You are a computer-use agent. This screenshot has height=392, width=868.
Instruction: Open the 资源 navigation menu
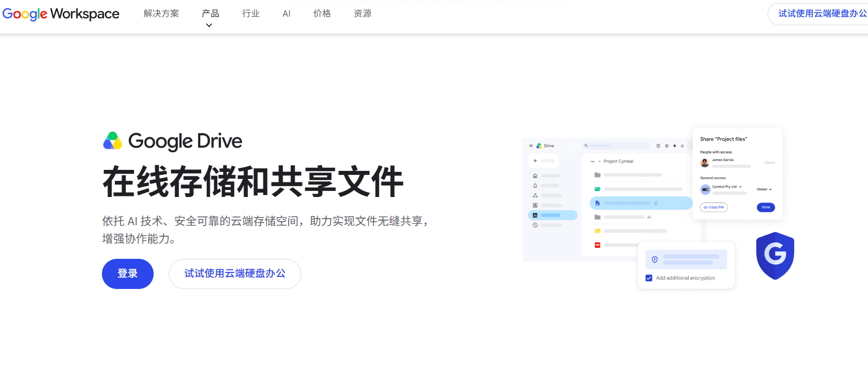(x=362, y=14)
